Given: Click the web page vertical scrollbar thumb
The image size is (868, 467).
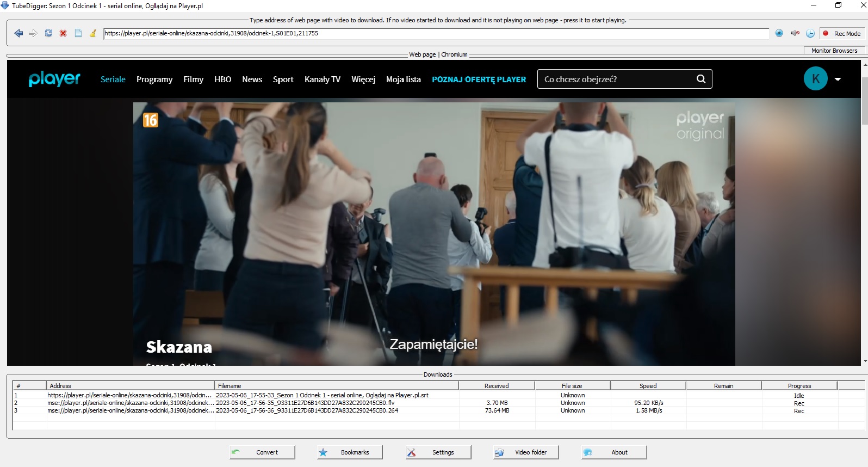Looking at the screenshot, I should [865, 101].
